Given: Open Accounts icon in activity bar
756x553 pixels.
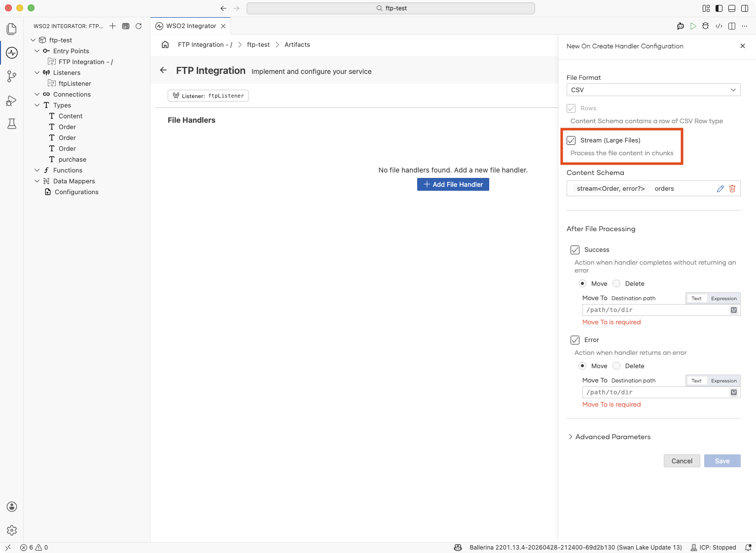Looking at the screenshot, I should pos(12,507).
